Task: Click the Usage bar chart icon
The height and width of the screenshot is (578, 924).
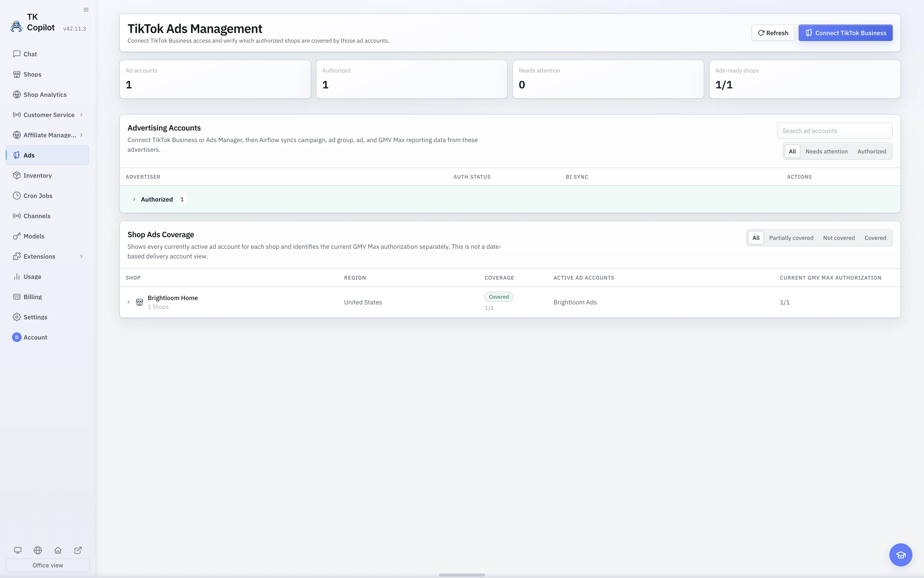Action: pyautogui.click(x=17, y=277)
